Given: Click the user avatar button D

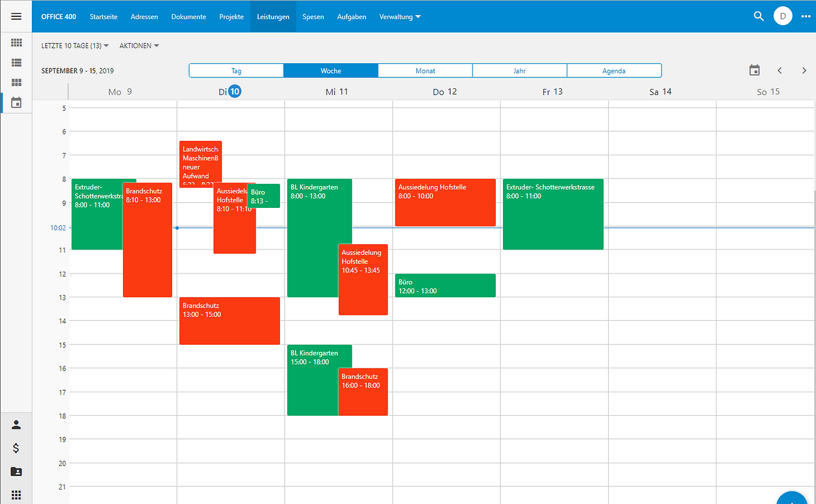Looking at the screenshot, I should (x=782, y=16).
